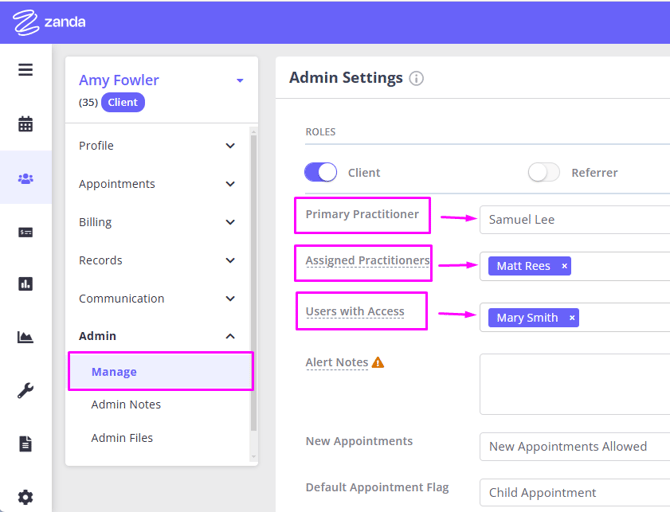
Task: Open the Amy Fowler client dropdown arrow
Action: pyautogui.click(x=240, y=81)
